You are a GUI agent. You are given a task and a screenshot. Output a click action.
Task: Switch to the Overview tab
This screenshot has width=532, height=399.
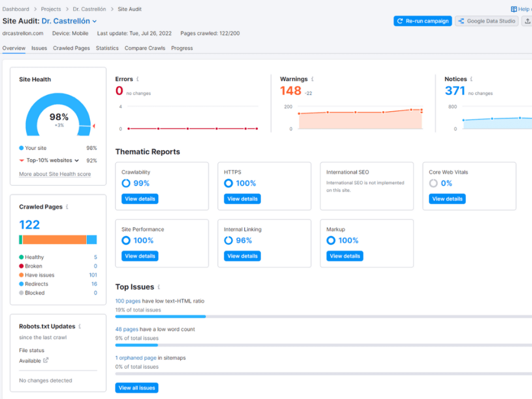click(14, 48)
